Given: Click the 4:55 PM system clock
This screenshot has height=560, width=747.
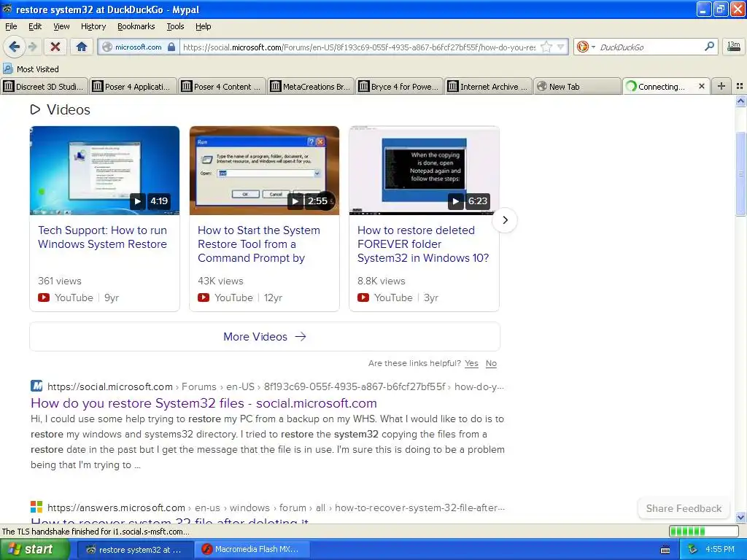Looking at the screenshot, I should point(720,549).
